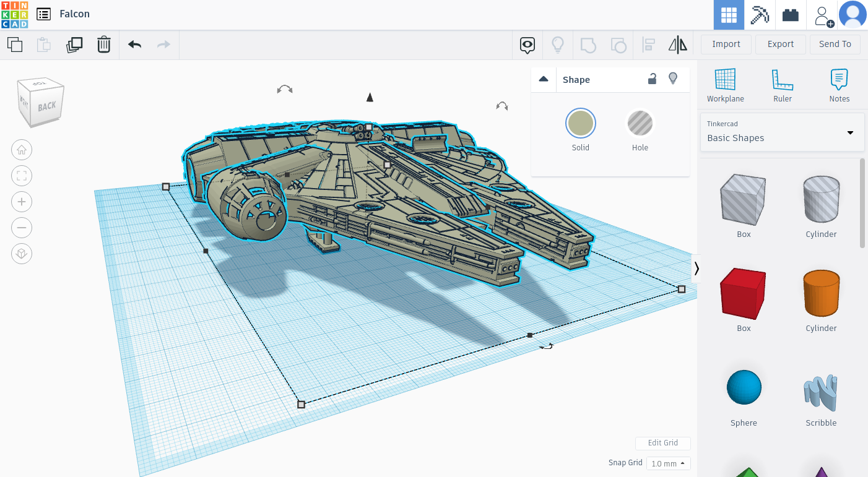
Task: Select the orange Cylinder shape
Action: (821, 293)
